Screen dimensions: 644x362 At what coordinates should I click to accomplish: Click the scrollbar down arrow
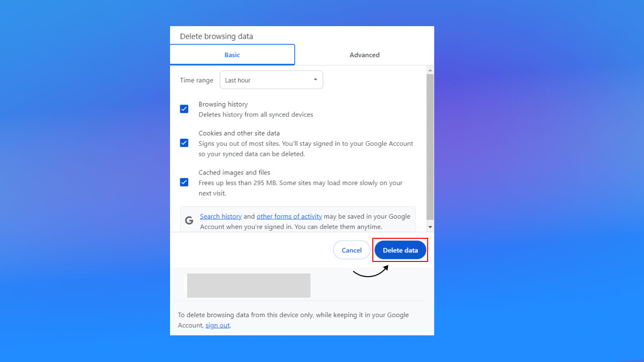(430, 228)
